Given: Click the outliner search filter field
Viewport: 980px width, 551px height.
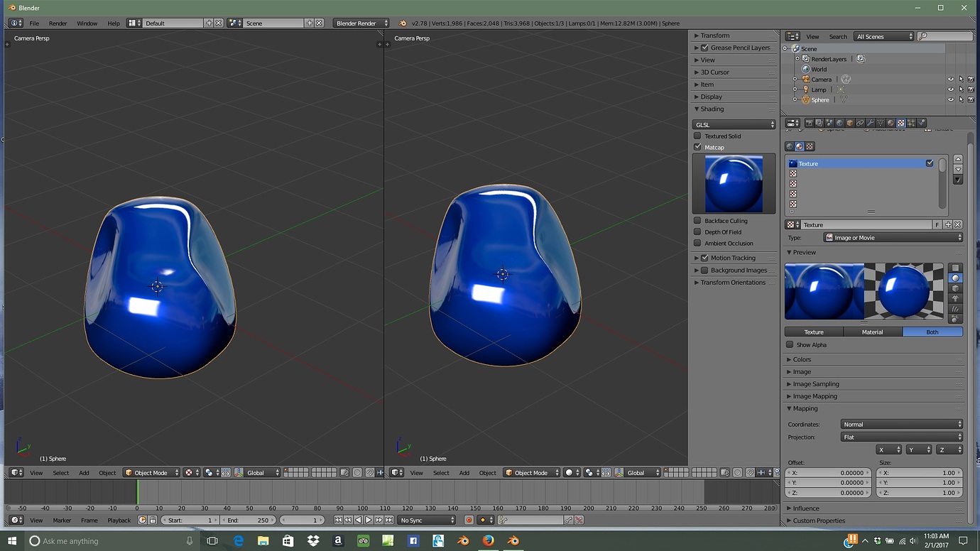Looking at the screenshot, I should pyautogui.click(x=945, y=36).
